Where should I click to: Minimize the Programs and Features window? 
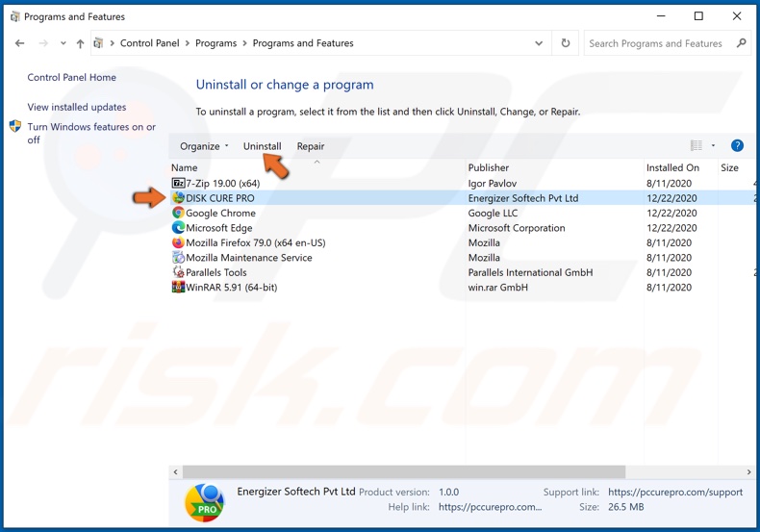point(661,16)
